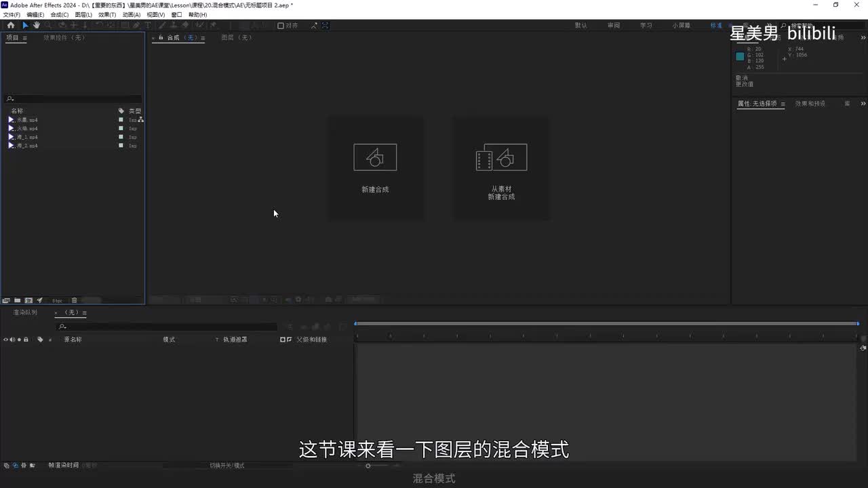This screenshot has height=488, width=868.
Task: Click the 切换开关/模式 toggle at timeline bottom
Action: coord(227,466)
